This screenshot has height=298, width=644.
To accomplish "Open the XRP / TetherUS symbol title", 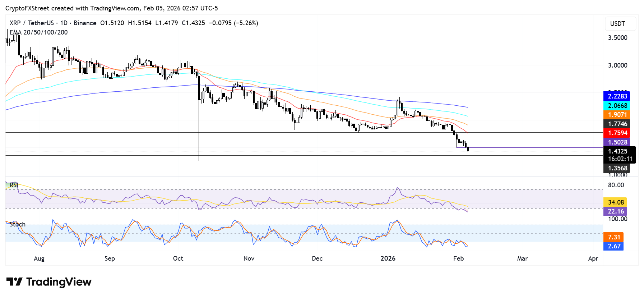I will pyautogui.click(x=32, y=23).
